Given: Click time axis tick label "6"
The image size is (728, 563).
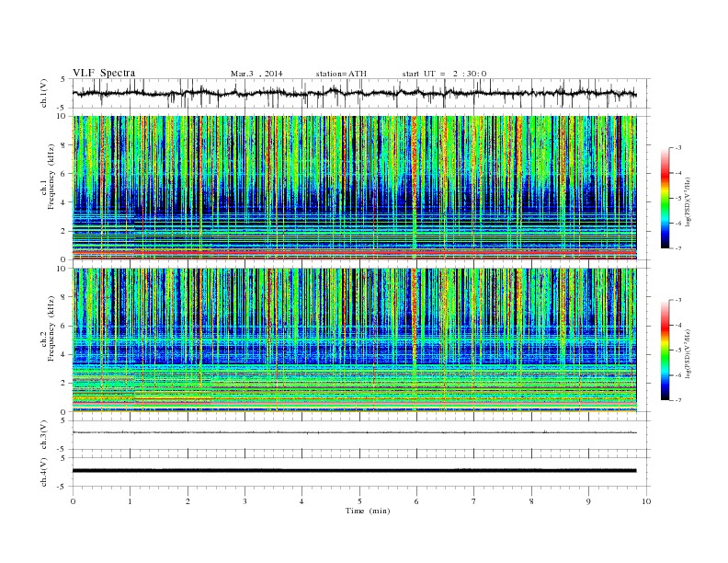Looking at the screenshot, I should click(x=417, y=501).
